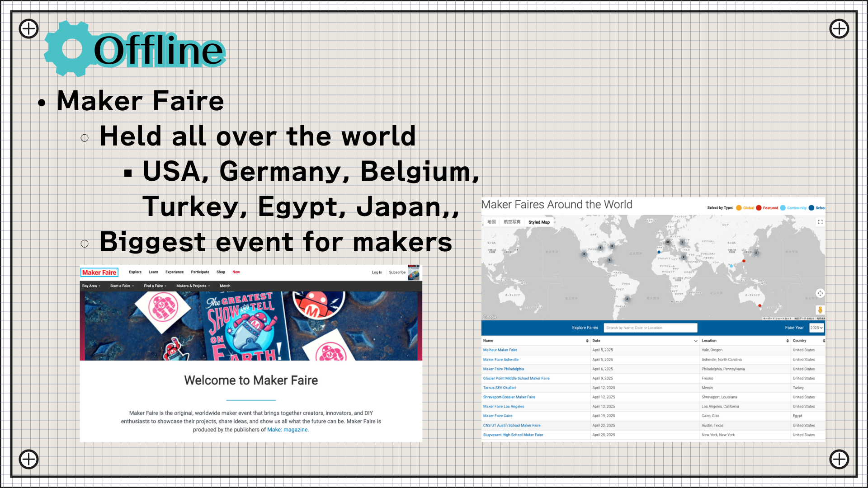Click the light blue marker in Thailand
This screenshot has height=488, width=868.
pos(731,266)
